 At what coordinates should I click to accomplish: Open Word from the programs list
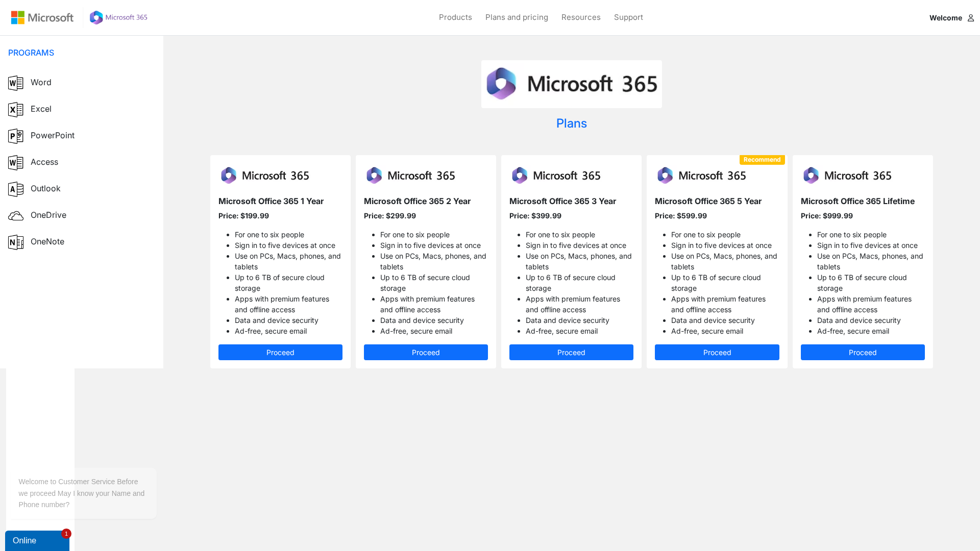[41, 82]
